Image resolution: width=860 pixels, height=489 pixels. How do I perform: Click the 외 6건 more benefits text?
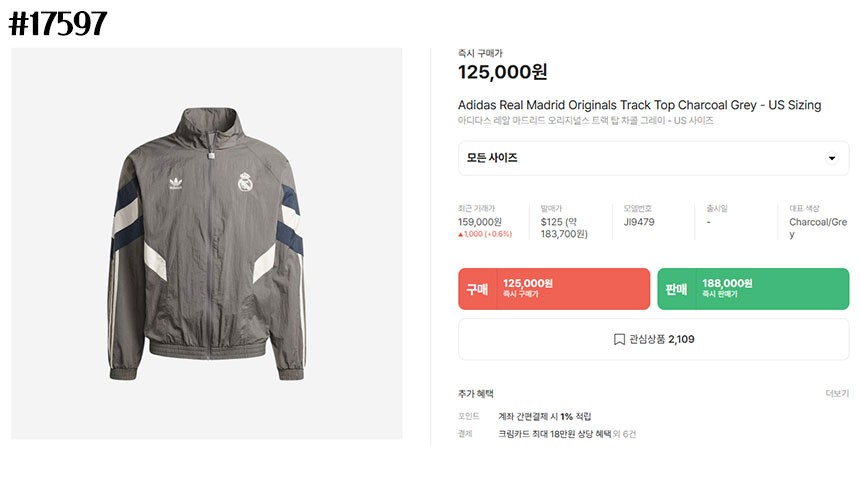click(625, 434)
